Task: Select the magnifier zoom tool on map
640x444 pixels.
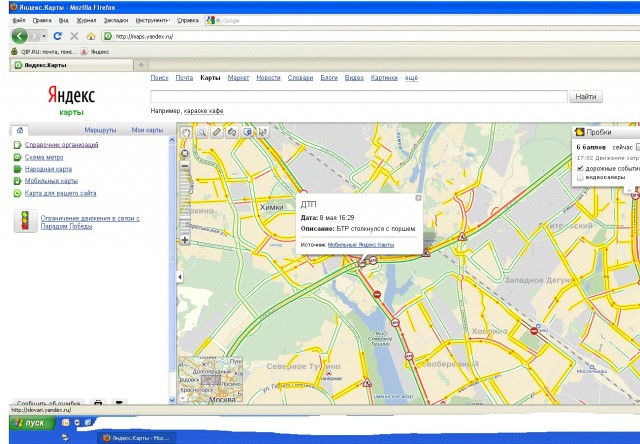Action: point(201,131)
